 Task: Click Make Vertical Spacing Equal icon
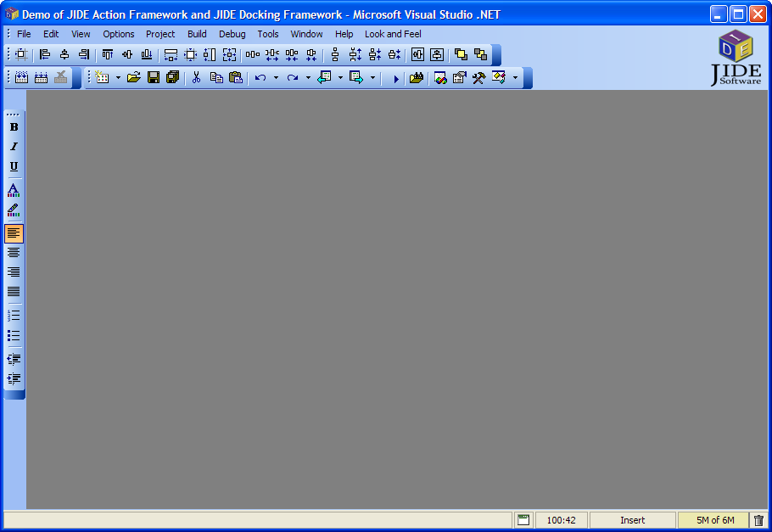(x=335, y=54)
